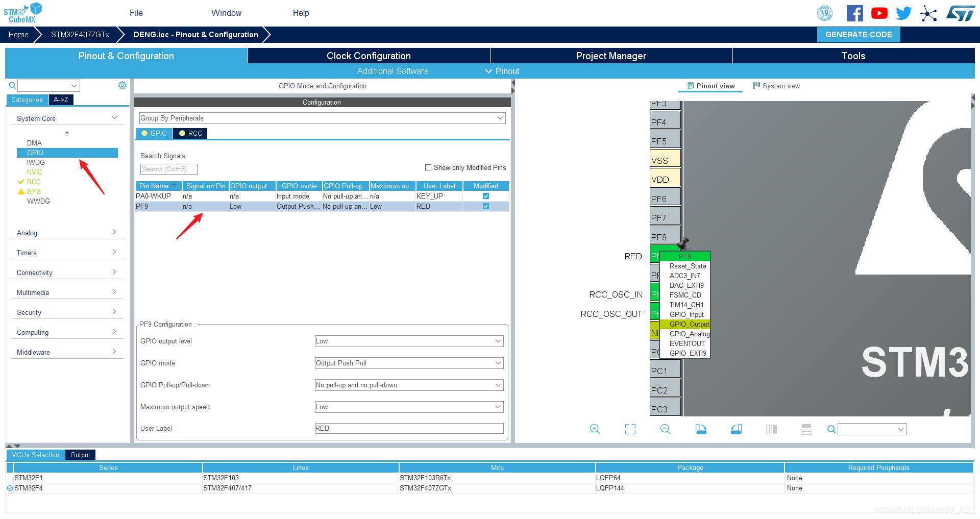
Task: Open the File menu
Action: [x=136, y=13]
